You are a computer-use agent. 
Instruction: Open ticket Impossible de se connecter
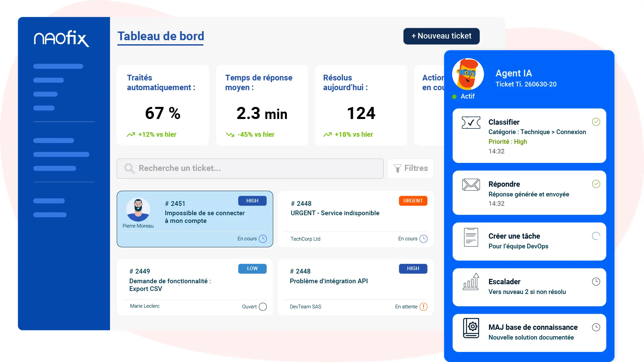point(195,219)
